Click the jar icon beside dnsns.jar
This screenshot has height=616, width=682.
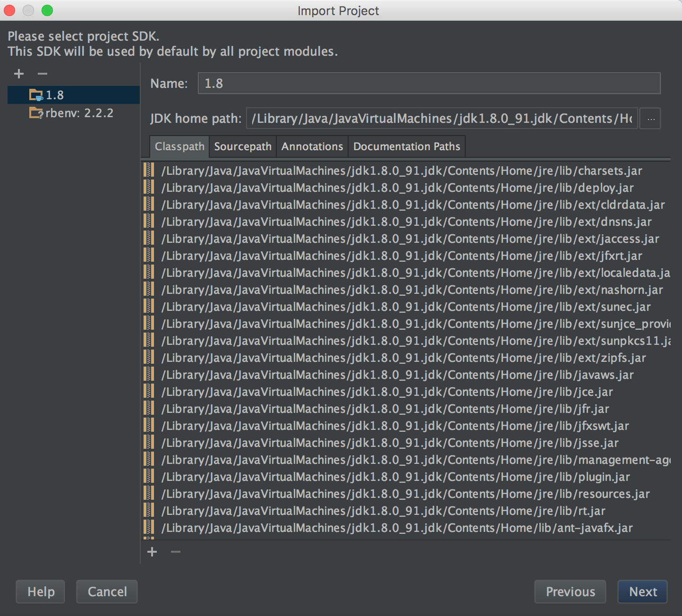pos(149,222)
